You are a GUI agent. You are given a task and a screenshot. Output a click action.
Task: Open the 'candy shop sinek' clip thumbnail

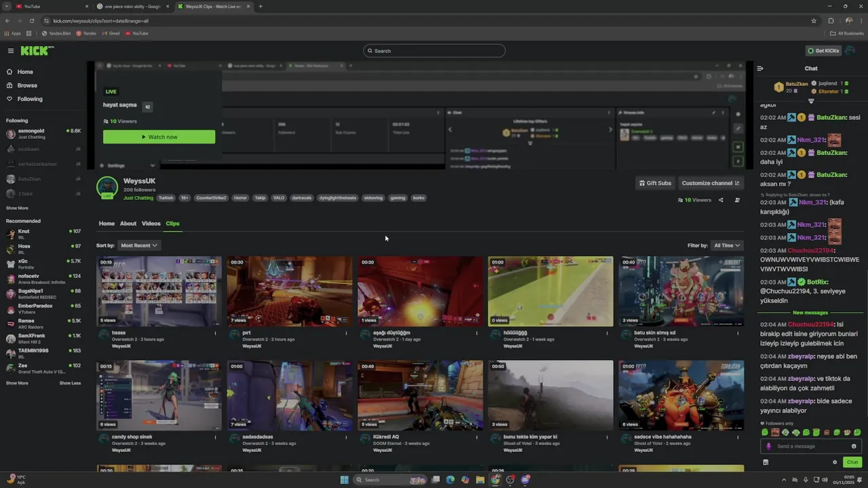point(159,395)
